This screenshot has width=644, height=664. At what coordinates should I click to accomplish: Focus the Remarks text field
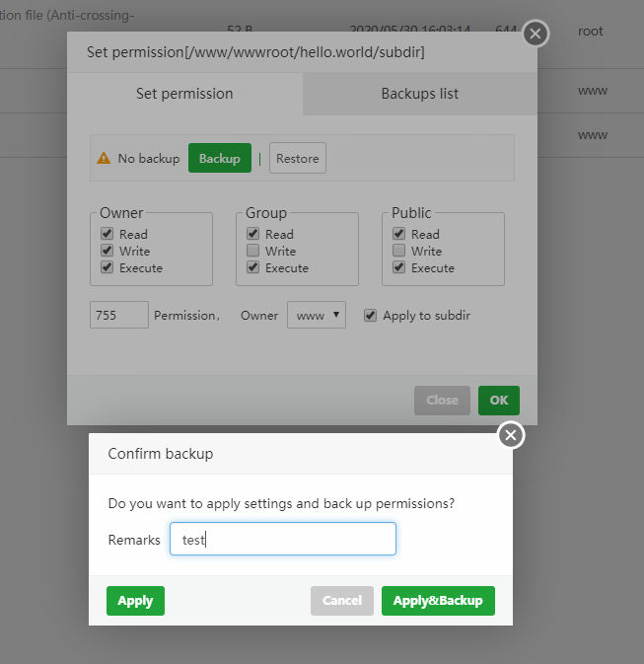point(283,540)
